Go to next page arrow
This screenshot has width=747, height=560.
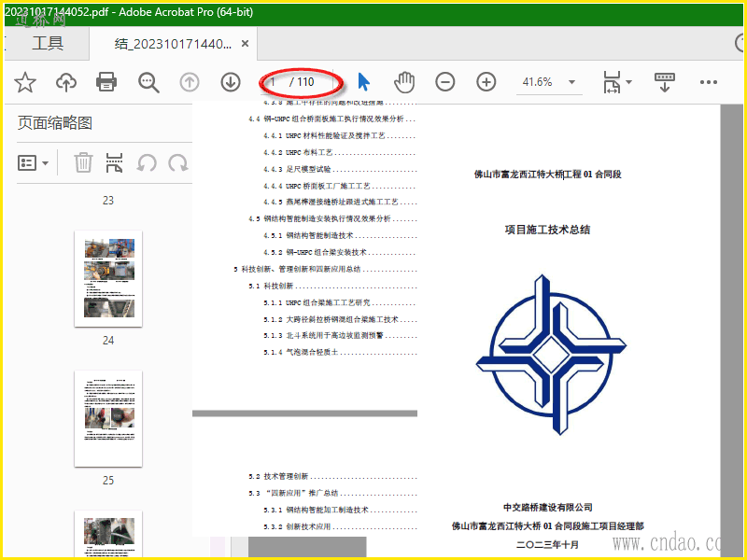(231, 82)
